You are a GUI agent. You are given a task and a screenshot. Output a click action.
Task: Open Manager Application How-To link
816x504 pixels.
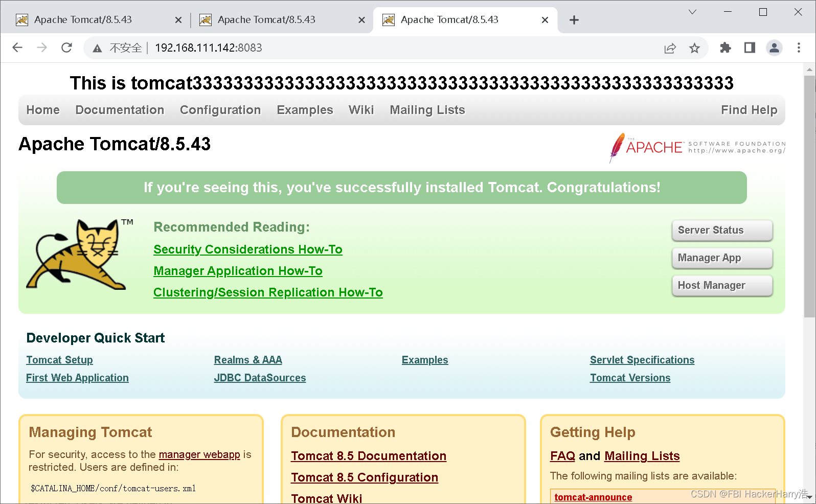[x=238, y=271]
